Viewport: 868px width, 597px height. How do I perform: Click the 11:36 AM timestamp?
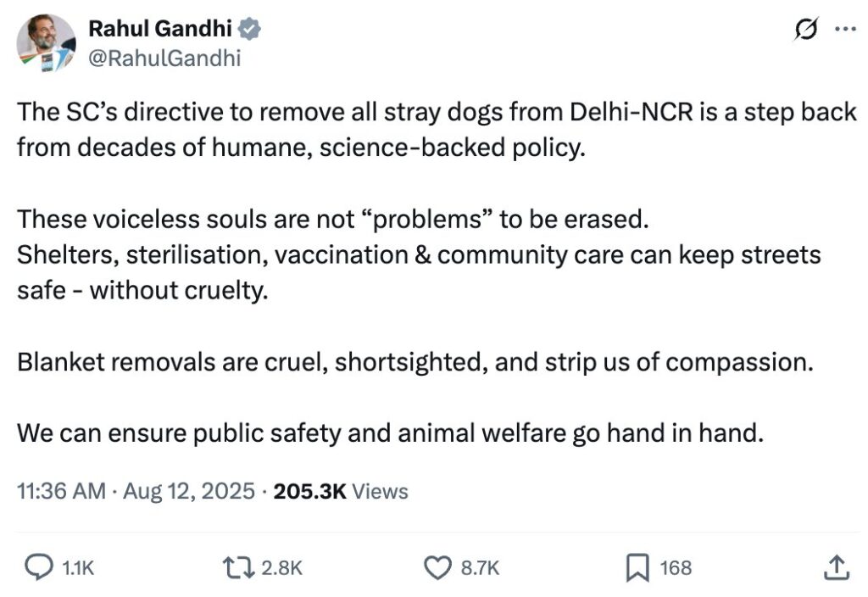(x=62, y=491)
